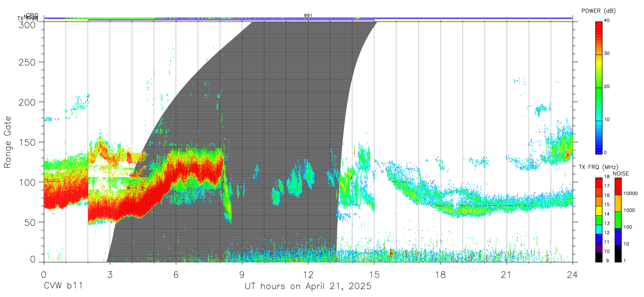Viewport: 644px width, 297px height.
Task: Click the 991 CPID label above the plot
Action: [x=308, y=16]
